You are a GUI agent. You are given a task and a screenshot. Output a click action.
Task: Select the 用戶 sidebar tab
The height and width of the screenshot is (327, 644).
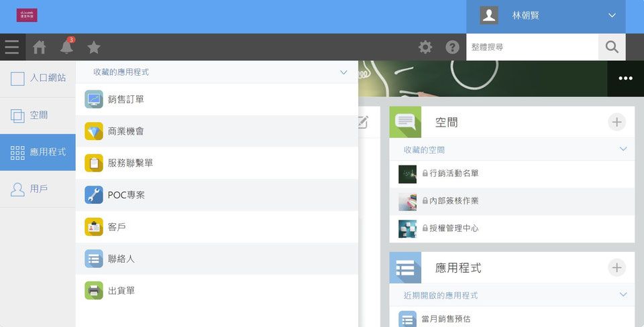(38, 189)
